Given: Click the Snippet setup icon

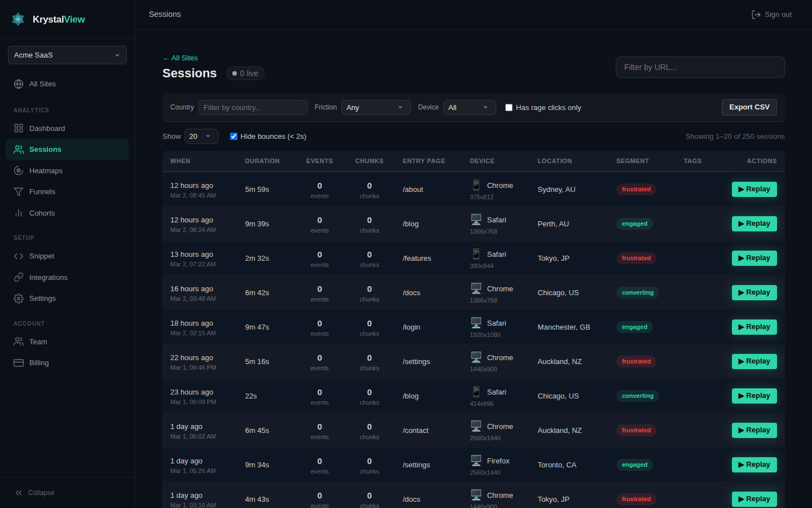Looking at the screenshot, I should [x=18, y=256].
